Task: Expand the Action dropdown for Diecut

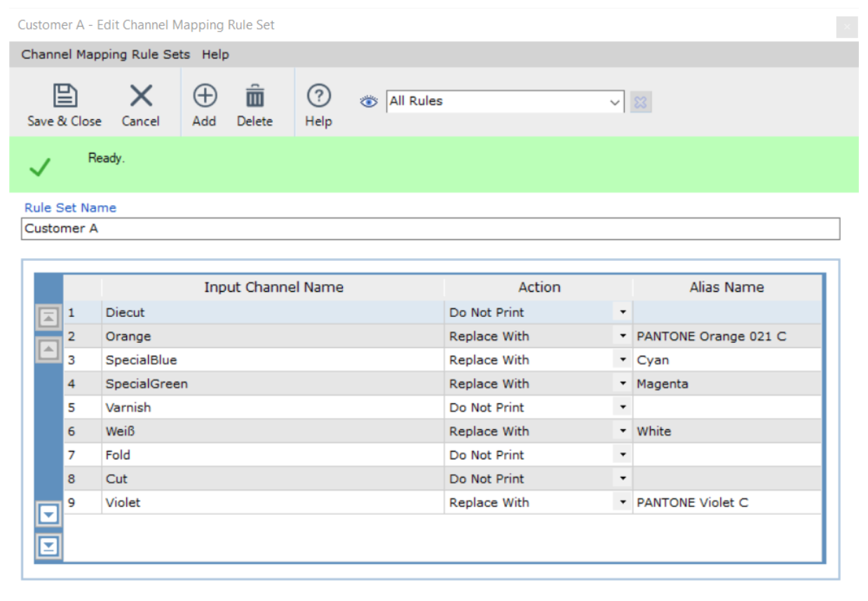Action: coord(623,312)
